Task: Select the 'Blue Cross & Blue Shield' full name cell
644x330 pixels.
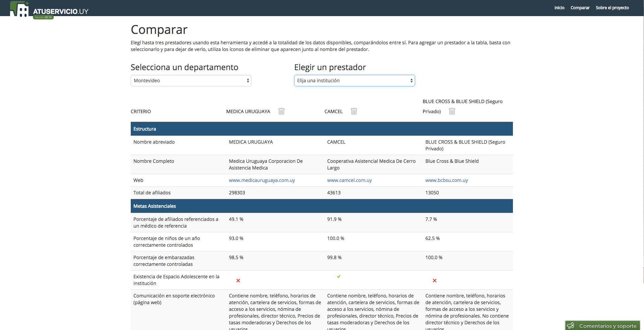Action: click(452, 161)
